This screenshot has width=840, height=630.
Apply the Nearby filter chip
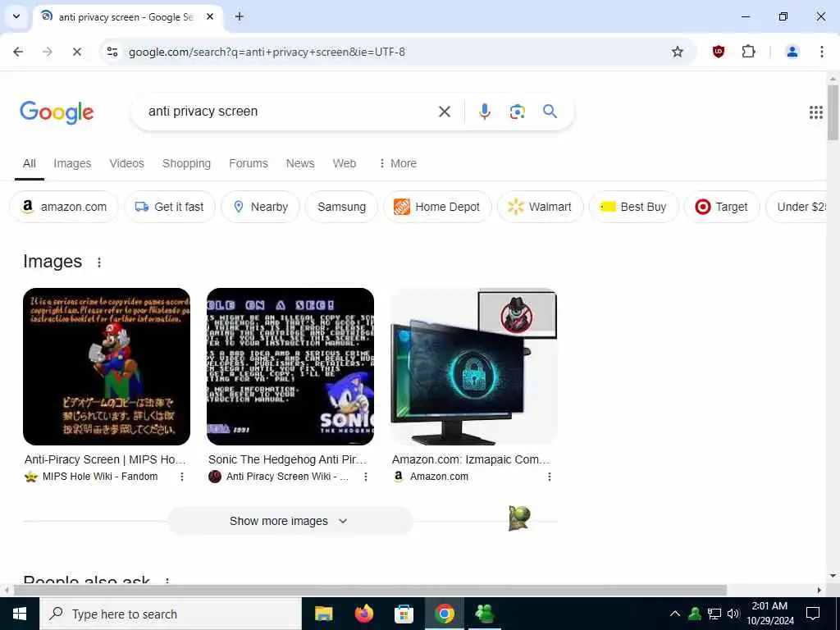[x=260, y=207]
